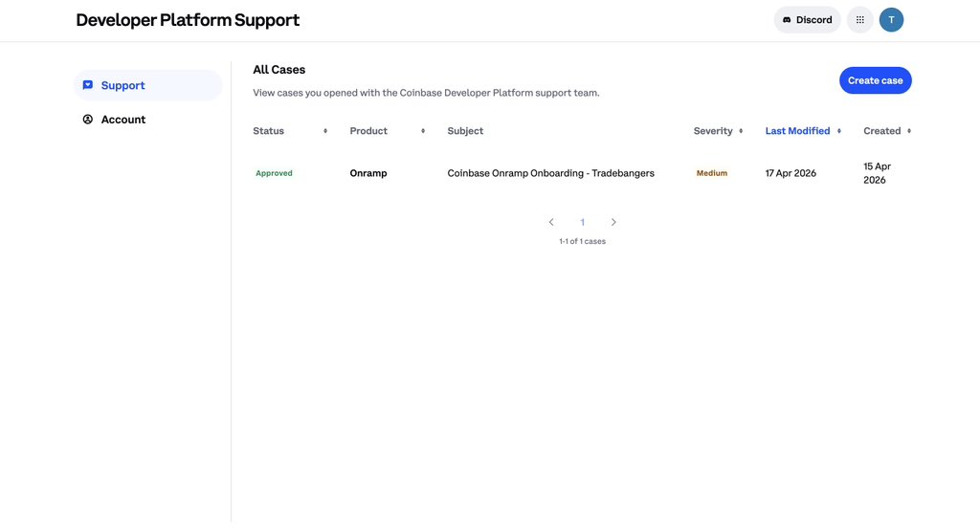Open the apps grid menu icon
This screenshot has width=980, height=528.
pyautogui.click(x=860, y=20)
